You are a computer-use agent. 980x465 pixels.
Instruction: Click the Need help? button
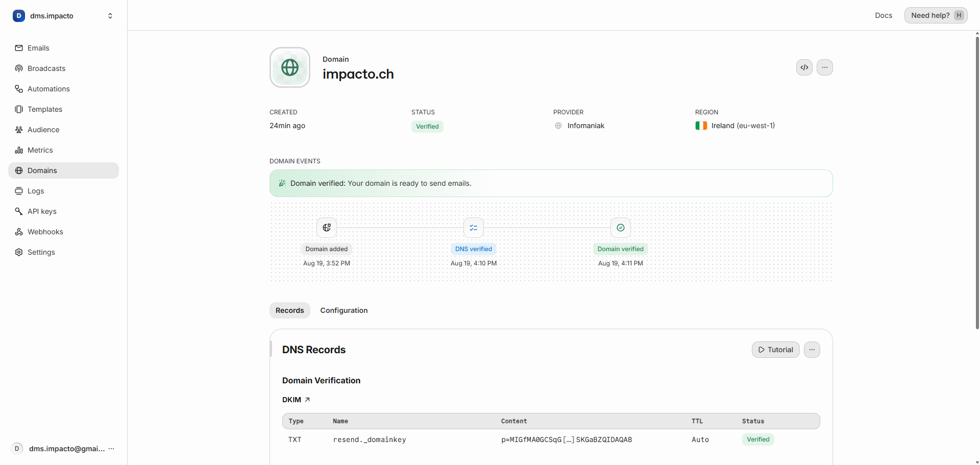(936, 15)
